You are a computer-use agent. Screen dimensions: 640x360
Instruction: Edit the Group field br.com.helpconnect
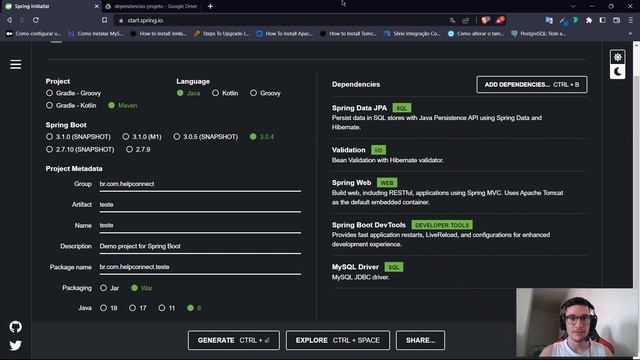pyautogui.click(x=200, y=184)
